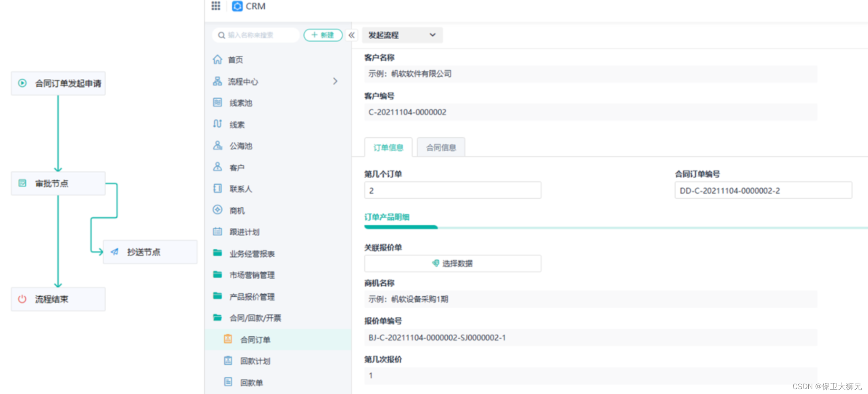Image resolution: width=868 pixels, height=394 pixels.
Task: Click the 第几个订单 input field
Action: coord(453,190)
